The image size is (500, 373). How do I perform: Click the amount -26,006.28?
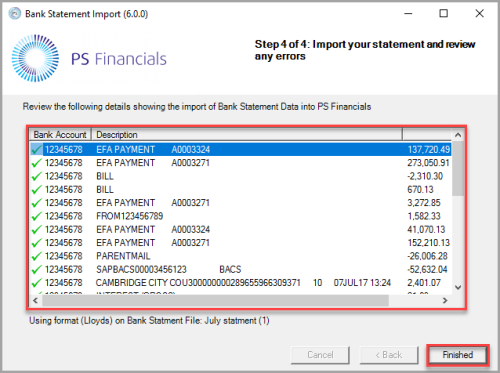click(427, 256)
